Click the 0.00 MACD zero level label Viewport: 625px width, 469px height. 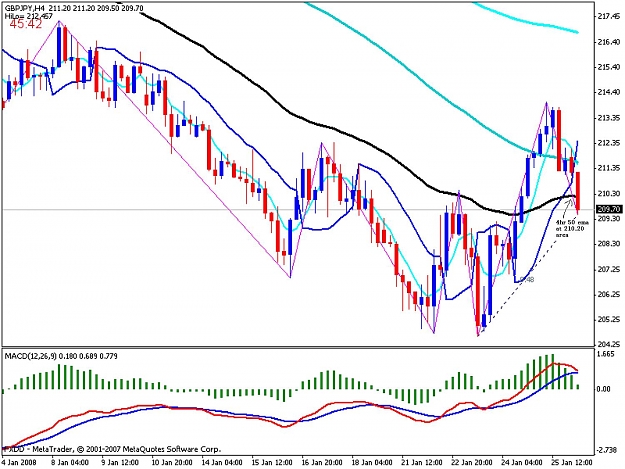(604, 389)
